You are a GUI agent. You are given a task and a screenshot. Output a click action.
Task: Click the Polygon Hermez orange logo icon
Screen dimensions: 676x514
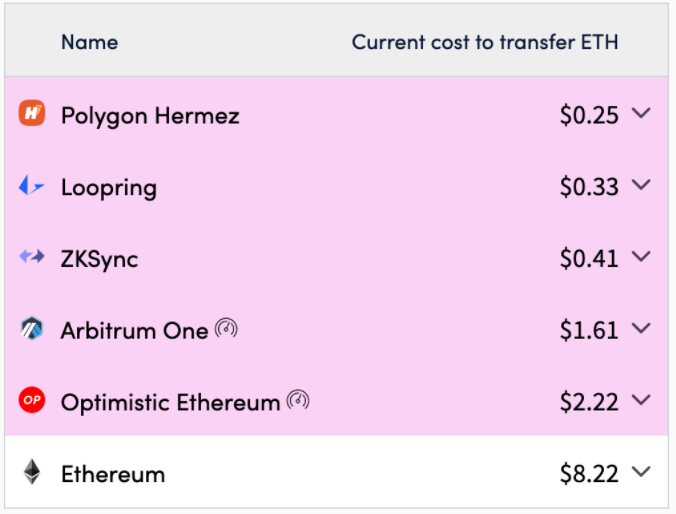(x=31, y=113)
